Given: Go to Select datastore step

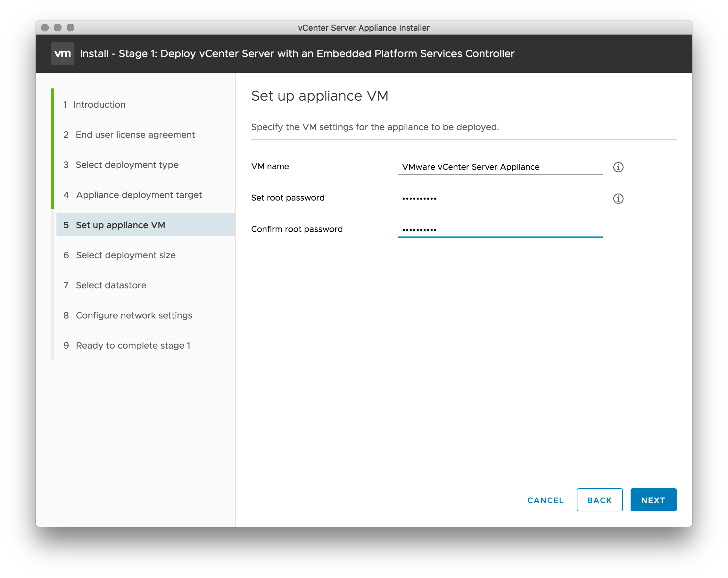Looking at the screenshot, I should [111, 285].
